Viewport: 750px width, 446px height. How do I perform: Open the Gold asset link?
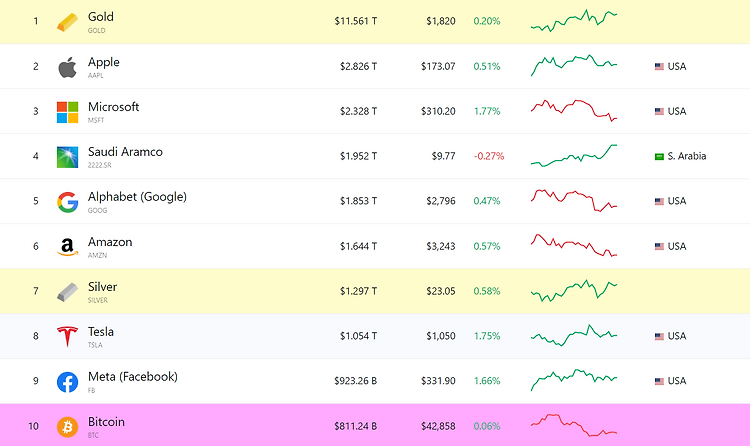point(100,17)
